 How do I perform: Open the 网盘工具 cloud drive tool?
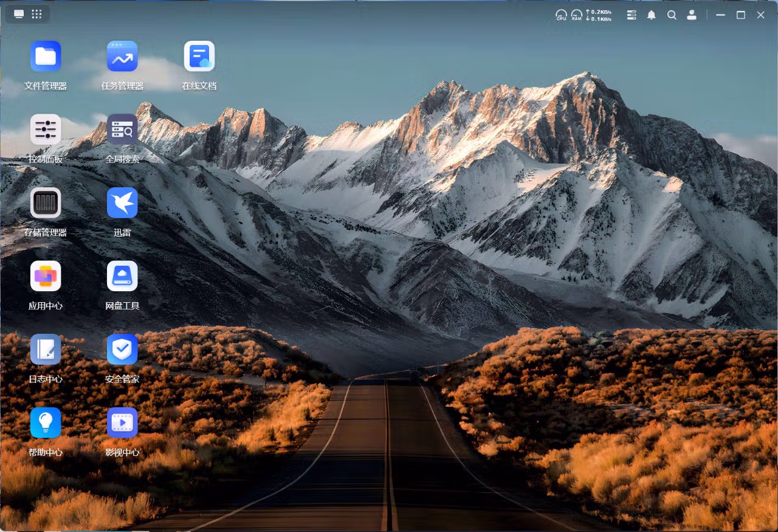122,277
